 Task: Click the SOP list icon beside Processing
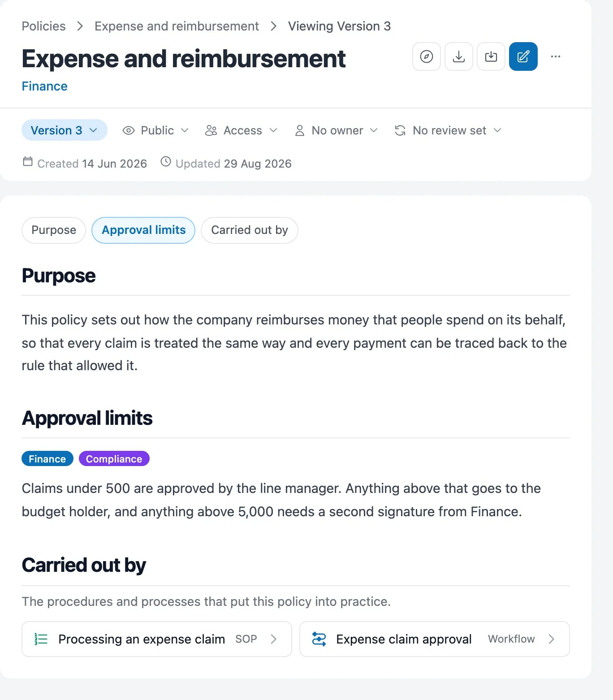(41, 639)
